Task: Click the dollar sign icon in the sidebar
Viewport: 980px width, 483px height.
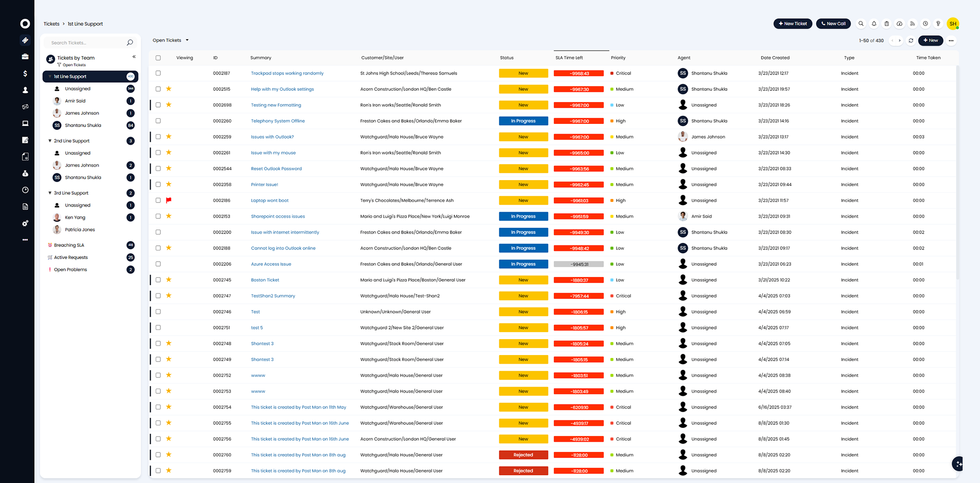Action: [25, 73]
